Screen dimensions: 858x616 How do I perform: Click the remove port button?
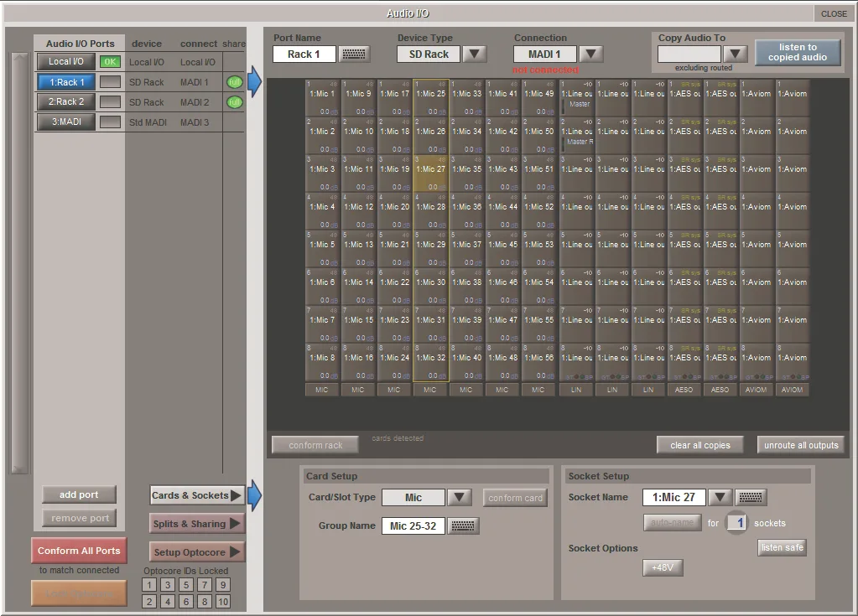[x=80, y=518]
